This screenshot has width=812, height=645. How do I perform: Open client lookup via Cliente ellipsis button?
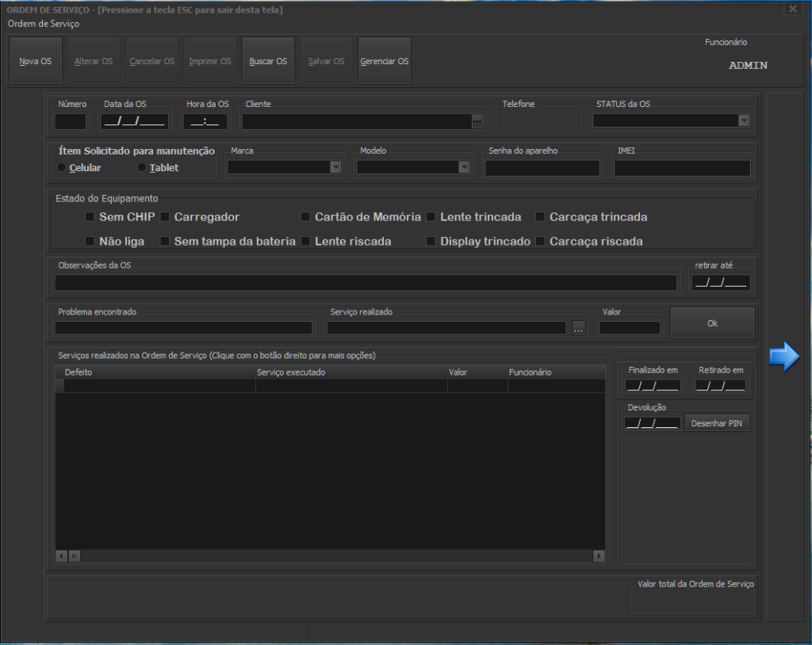coord(477,122)
